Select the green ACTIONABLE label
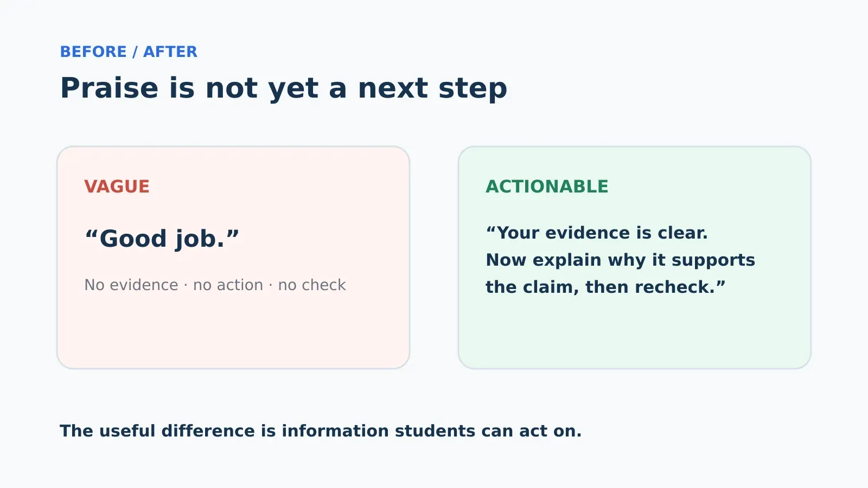This screenshot has width=868, height=488. pos(547,187)
